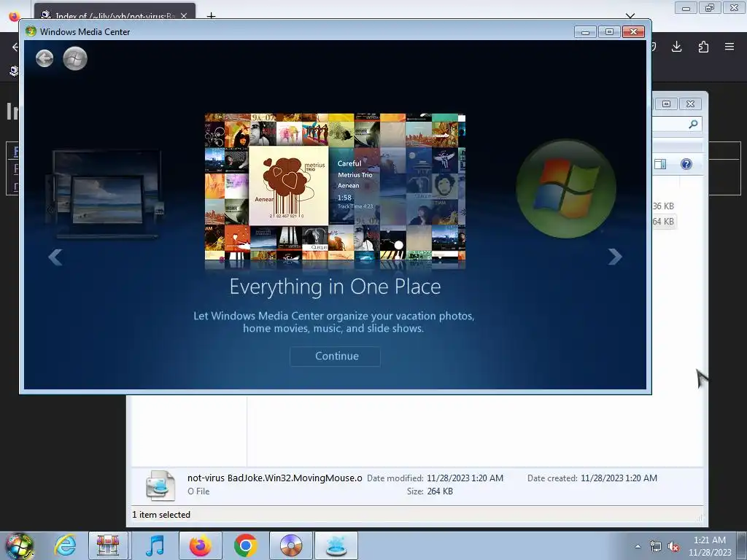Screen dimensions: 747x560
Task: Open Firefox extensions puzzle icon
Action: click(x=703, y=47)
